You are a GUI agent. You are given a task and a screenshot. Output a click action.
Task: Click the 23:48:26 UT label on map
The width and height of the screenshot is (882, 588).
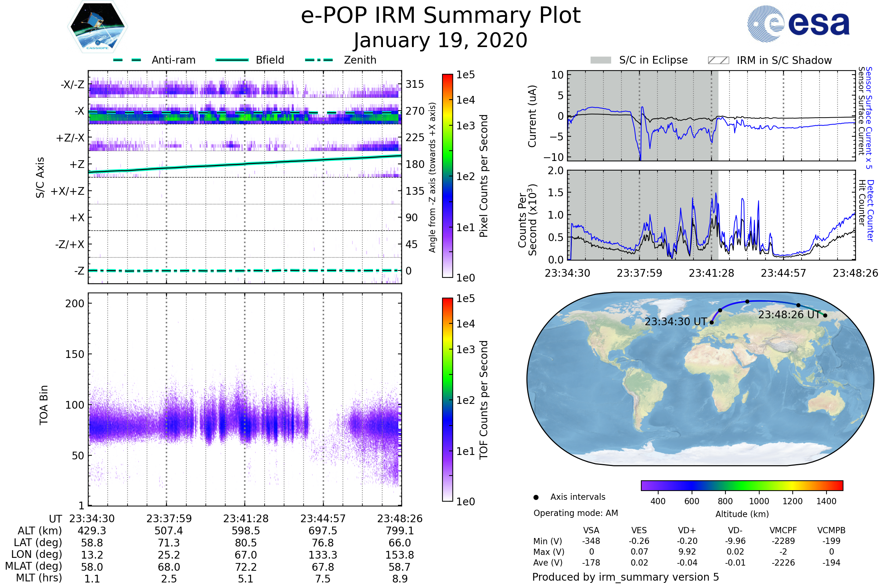[x=789, y=315]
